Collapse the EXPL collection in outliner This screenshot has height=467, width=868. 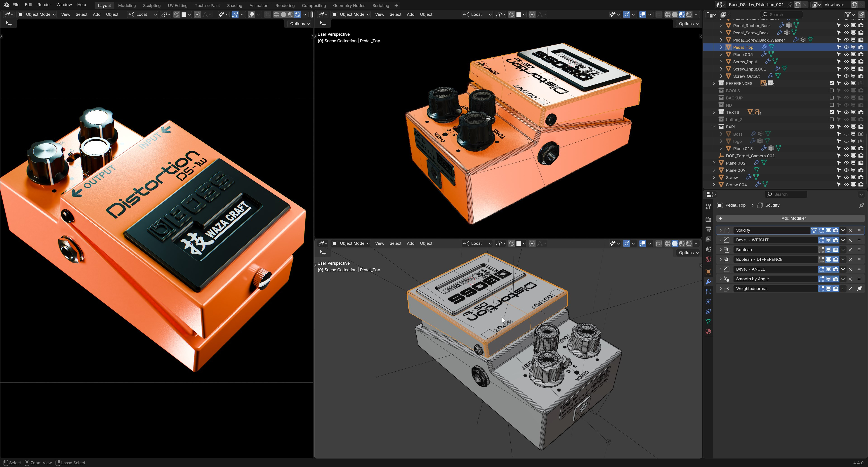[x=714, y=127]
